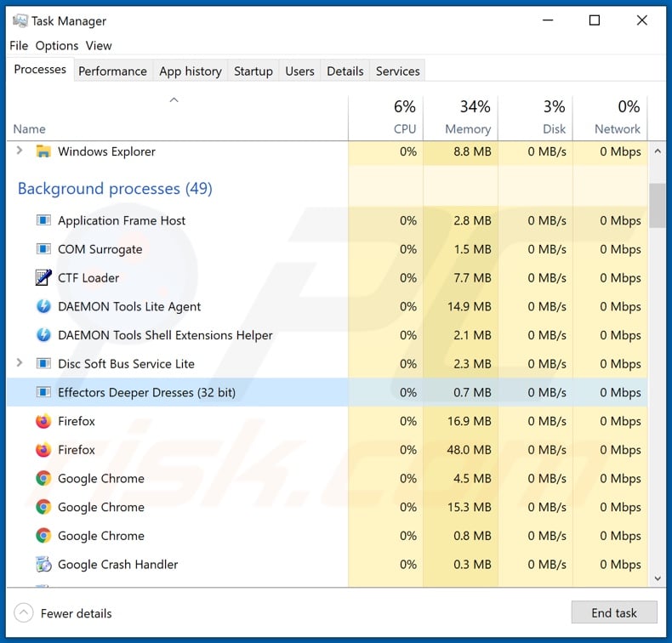Maximize the Task Manager window
The image size is (672, 643).
pos(595,20)
